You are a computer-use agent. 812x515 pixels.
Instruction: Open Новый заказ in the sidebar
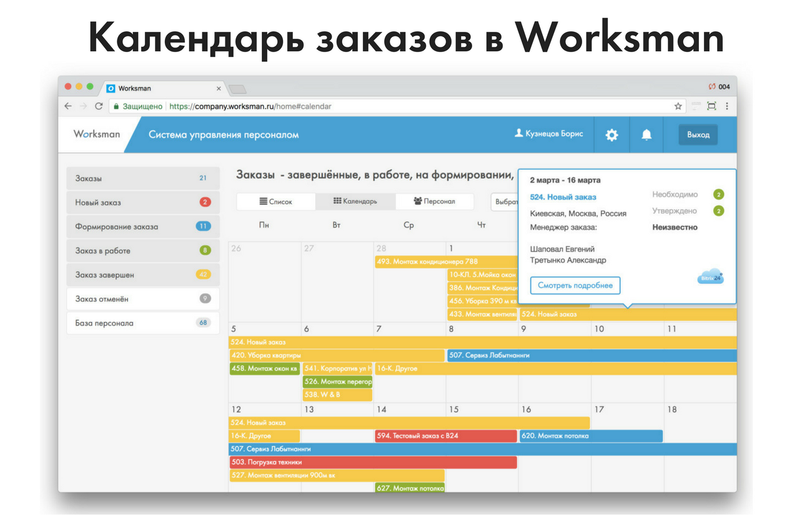pyautogui.click(x=143, y=202)
